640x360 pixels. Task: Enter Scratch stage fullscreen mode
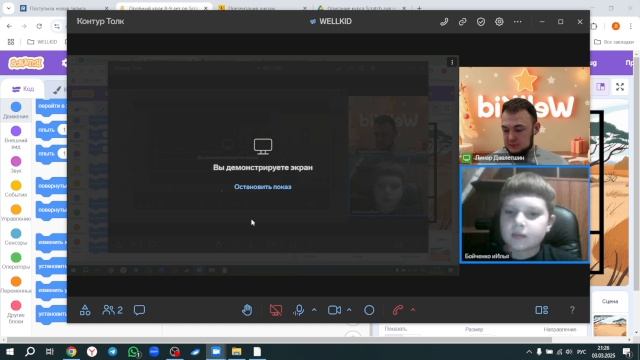click(620, 87)
